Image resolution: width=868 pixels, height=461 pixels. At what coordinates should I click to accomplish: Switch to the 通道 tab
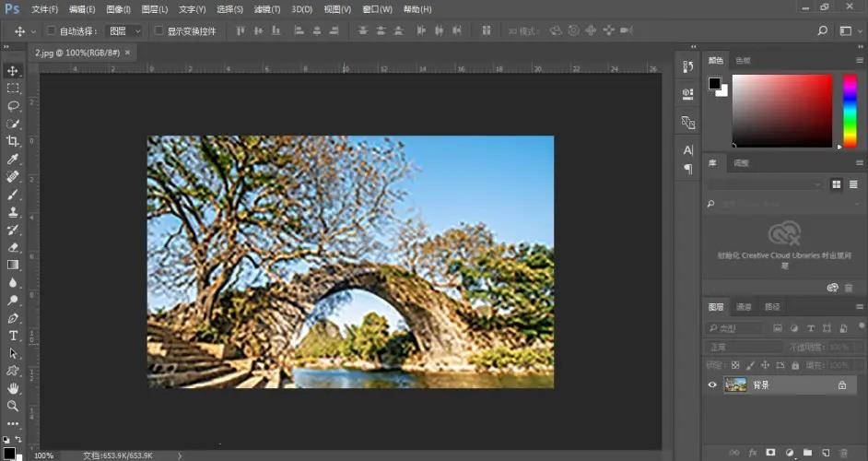click(x=744, y=306)
